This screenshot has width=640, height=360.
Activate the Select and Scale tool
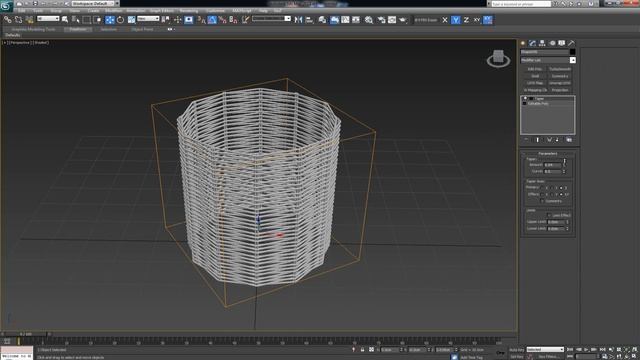[131, 20]
